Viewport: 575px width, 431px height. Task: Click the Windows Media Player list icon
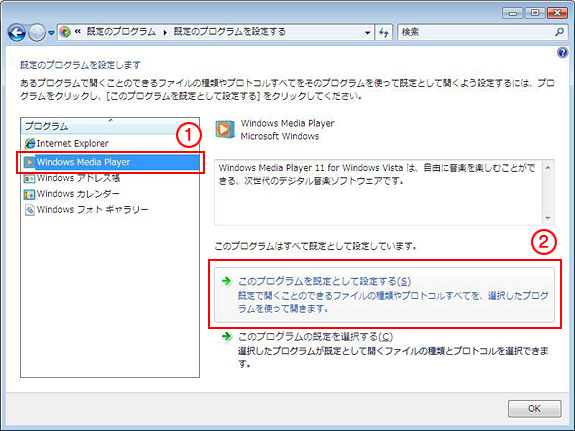[x=29, y=162]
